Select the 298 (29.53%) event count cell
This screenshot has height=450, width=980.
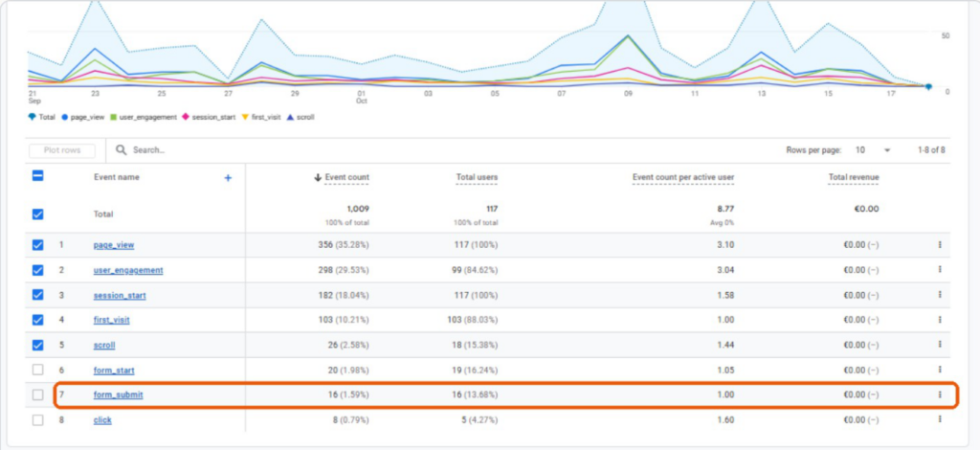tap(344, 270)
